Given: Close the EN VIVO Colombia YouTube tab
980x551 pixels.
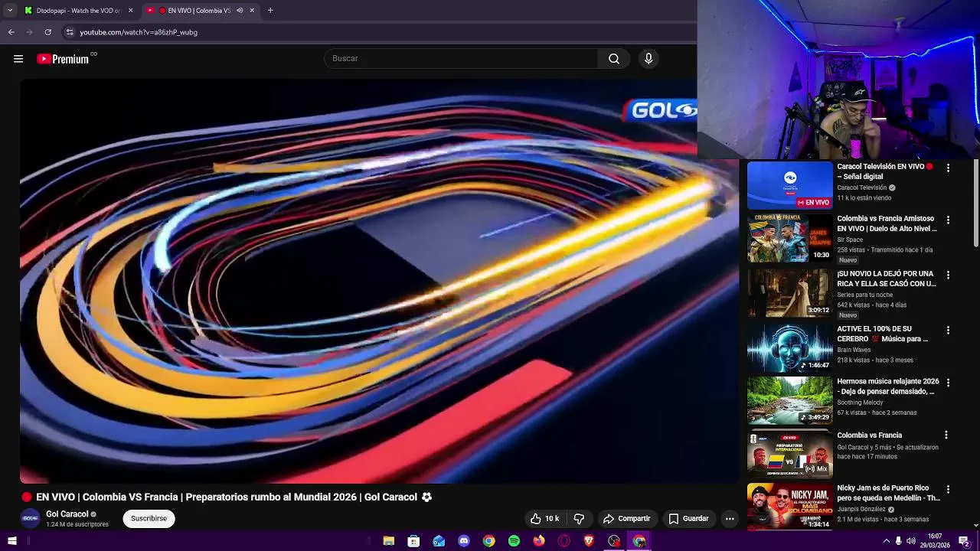Looking at the screenshot, I should pos(252,11).
